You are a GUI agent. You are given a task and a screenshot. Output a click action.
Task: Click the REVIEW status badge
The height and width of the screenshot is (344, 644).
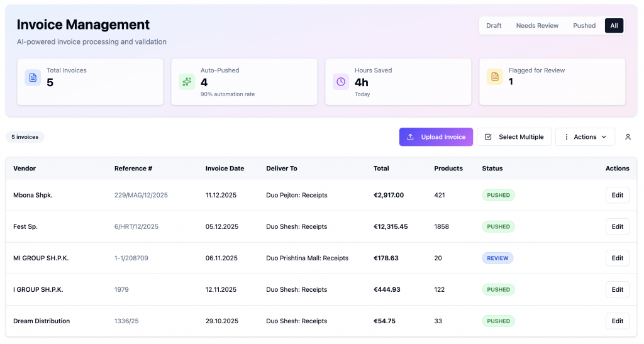tap(498, 258)
